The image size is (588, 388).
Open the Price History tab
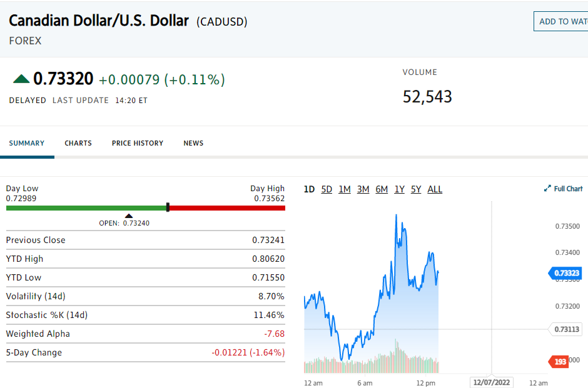(x=138, y=143)
